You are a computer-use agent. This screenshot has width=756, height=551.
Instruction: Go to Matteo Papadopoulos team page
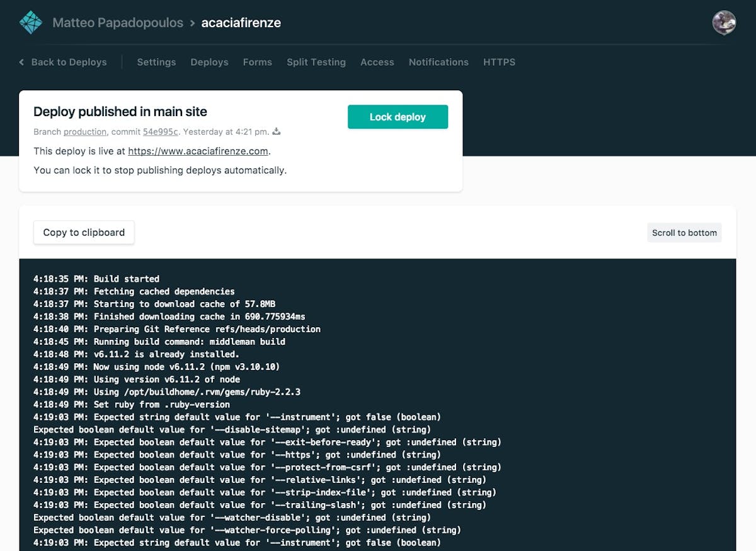[118, 23]
